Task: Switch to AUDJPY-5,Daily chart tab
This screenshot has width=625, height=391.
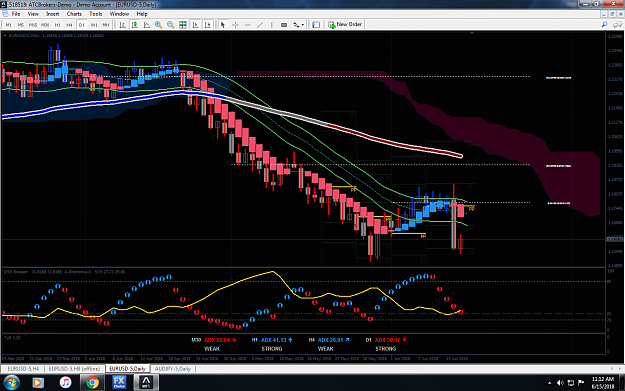Action: click(173, 369)
